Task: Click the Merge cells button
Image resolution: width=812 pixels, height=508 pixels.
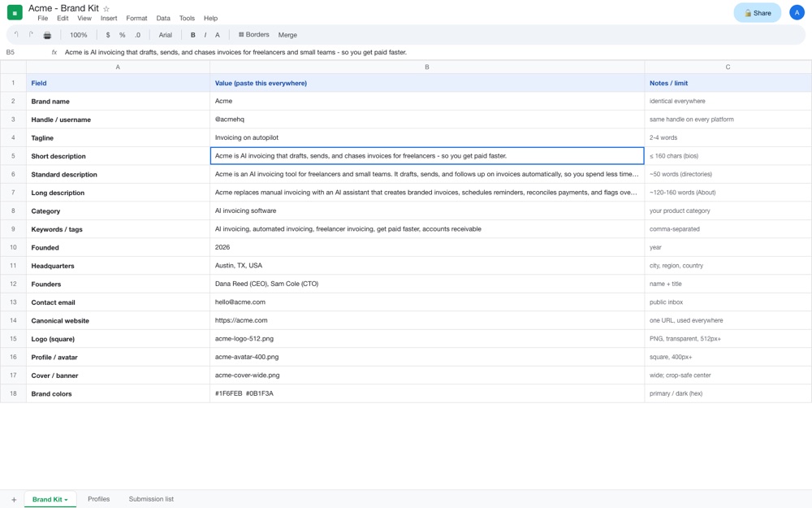Action: [287, 35]
